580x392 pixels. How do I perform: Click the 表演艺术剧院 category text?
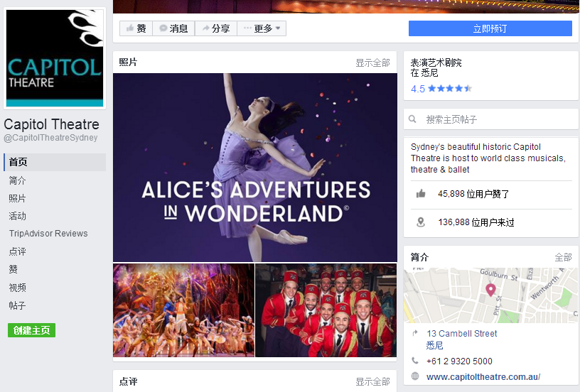point(436,62)
